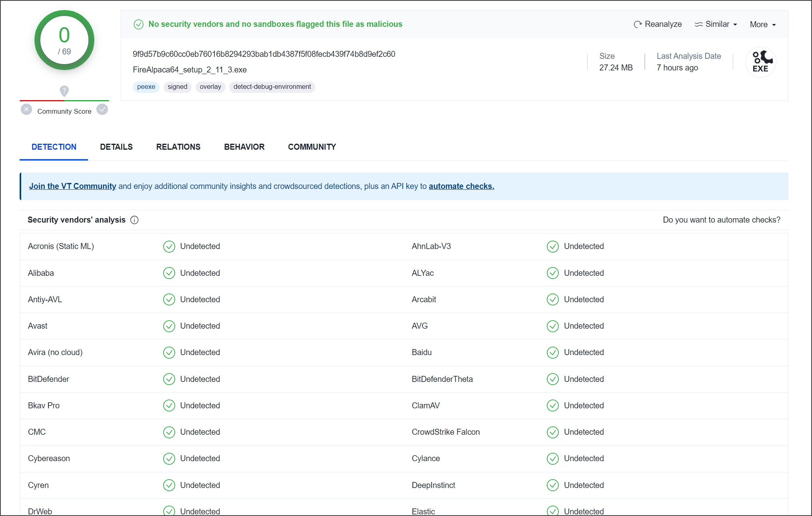Open the COMMUNITY tab
Screen dimensions: 812x516
pos(312,147)
